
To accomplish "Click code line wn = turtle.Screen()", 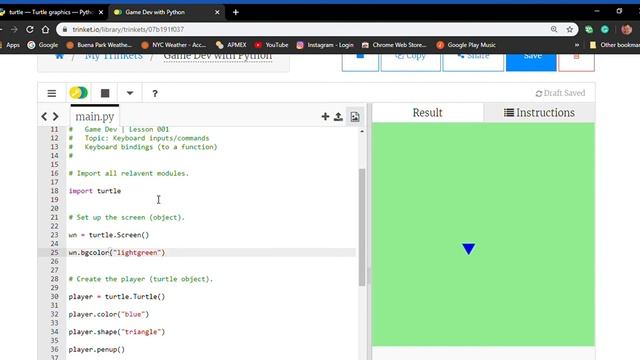I will click(x=109, y=235).
